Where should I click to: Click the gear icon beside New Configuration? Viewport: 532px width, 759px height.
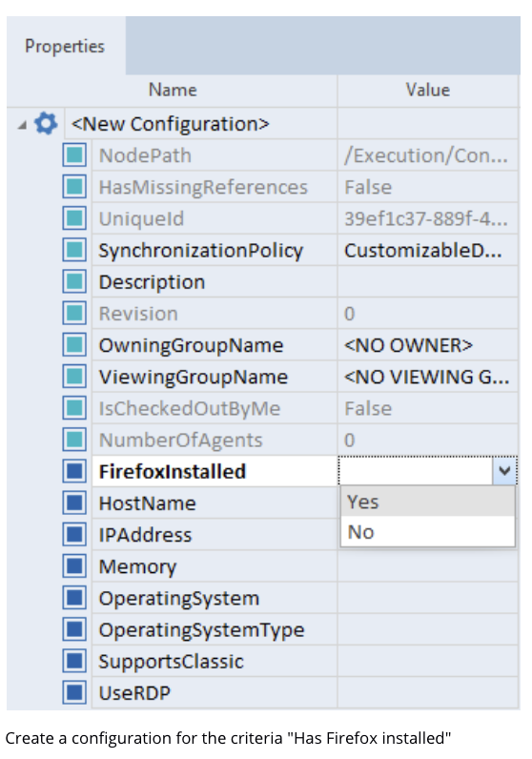click(46, 123)
